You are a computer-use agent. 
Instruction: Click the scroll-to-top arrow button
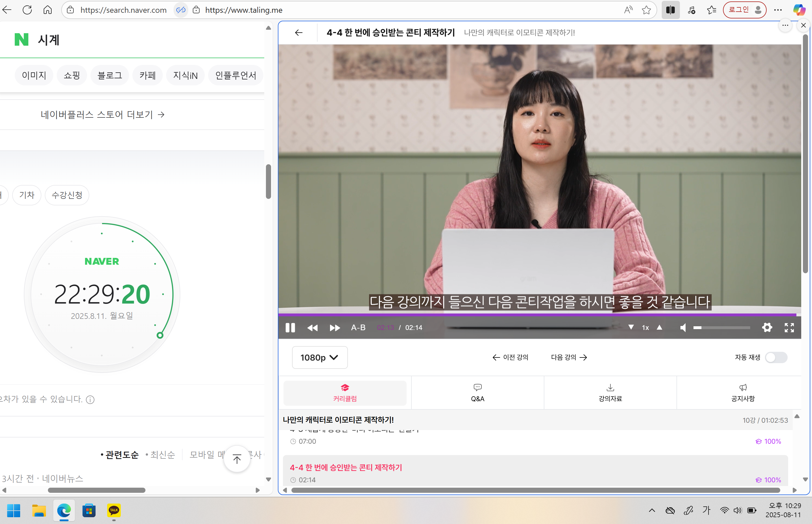(x=237, y=459)
